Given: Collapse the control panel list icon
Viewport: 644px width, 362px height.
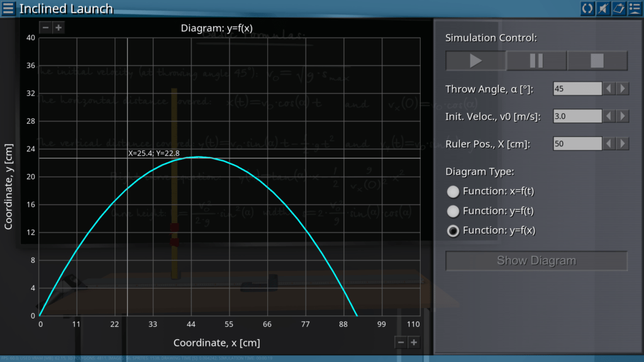Looking at the screenshot, I should [635, 8].
